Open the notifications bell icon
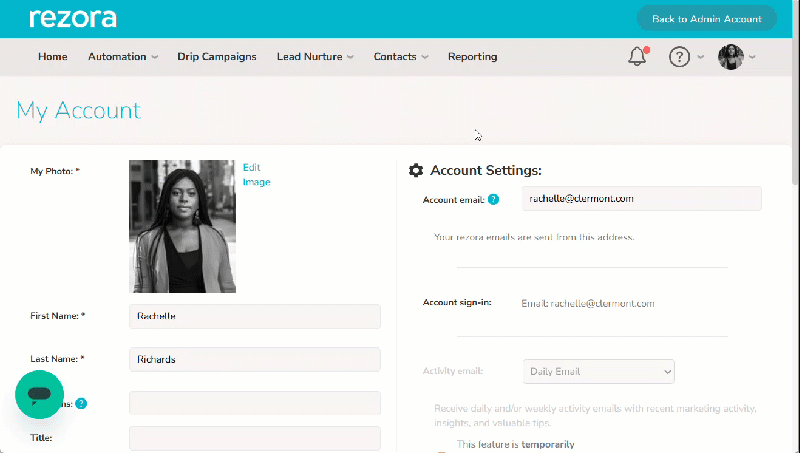 [x=638, y=56]
